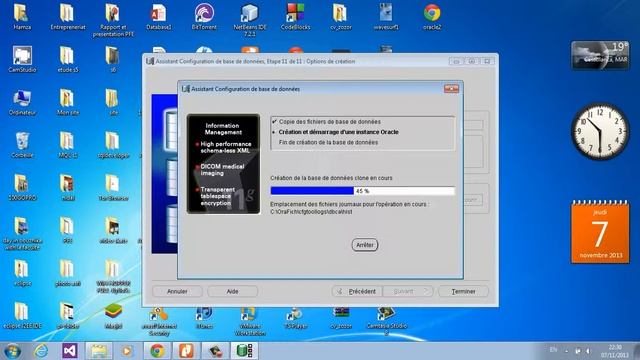The image size is (640, 360).
Task: Click the Aide button in wizard window
Action: pyautogui.click(x=232, y=291)
